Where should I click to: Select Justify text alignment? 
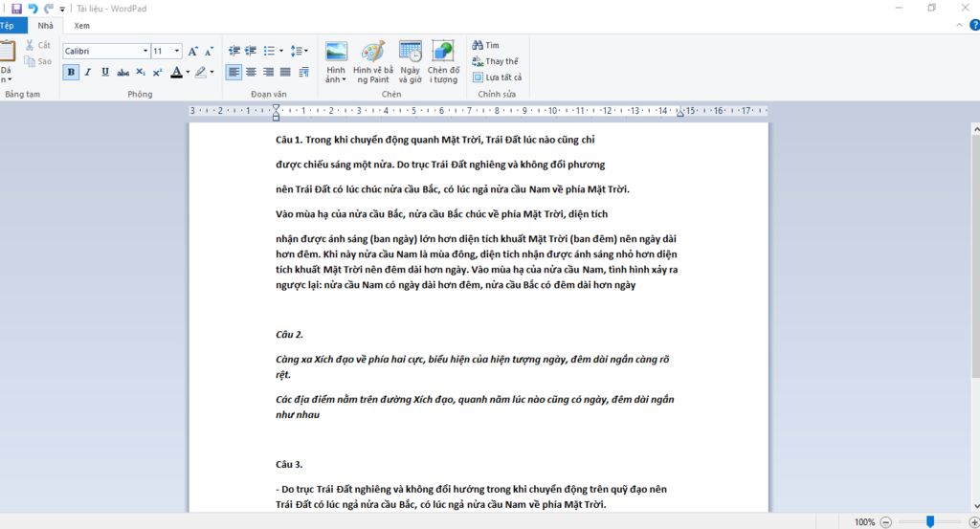[285, 73]
